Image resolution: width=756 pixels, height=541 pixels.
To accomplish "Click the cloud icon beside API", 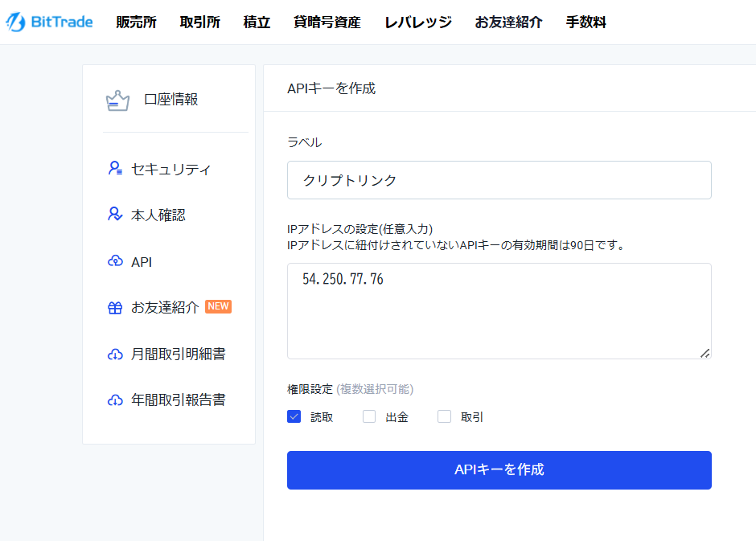I will click(115, 261).
